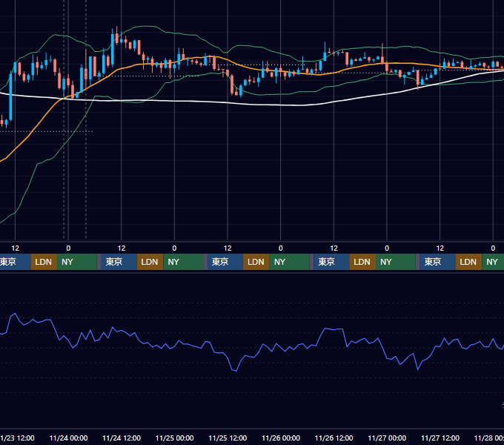Select the LDN session block after 11/26 12:00
The height and width of the screenshot is (445, 504).
[x=362, y=262]
